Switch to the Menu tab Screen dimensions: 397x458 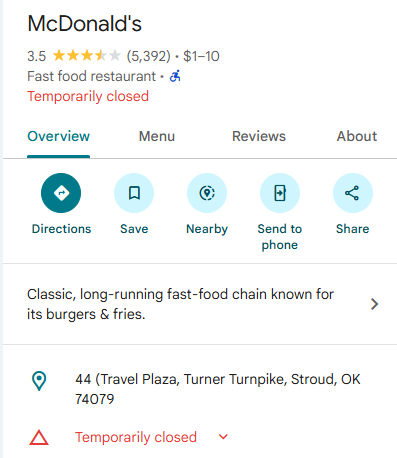[x=157, y=136]
